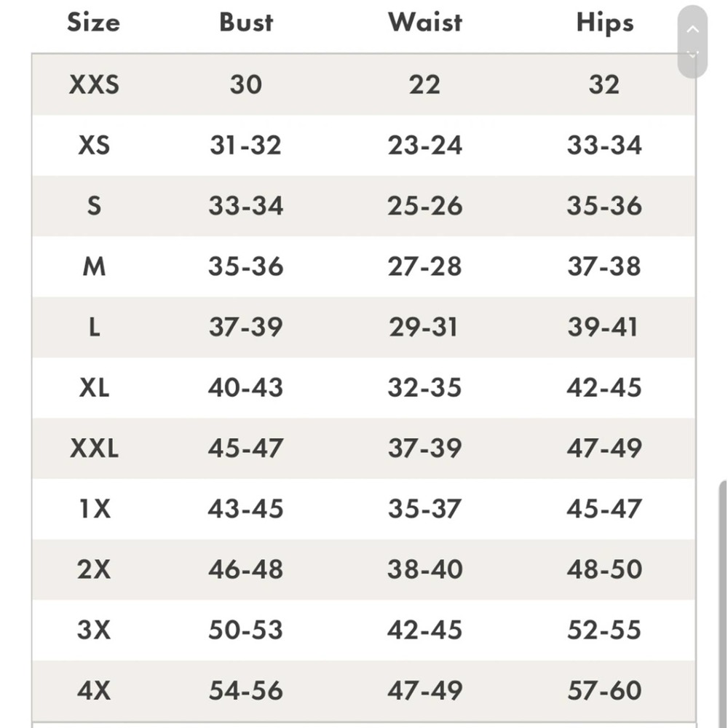
Task: Click the vertical scrollbar on right edge
Action: tap(723, 604)
